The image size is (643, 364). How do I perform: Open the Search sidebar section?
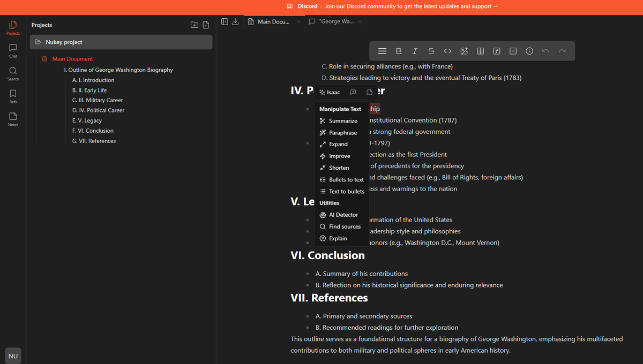pos(13,74)
